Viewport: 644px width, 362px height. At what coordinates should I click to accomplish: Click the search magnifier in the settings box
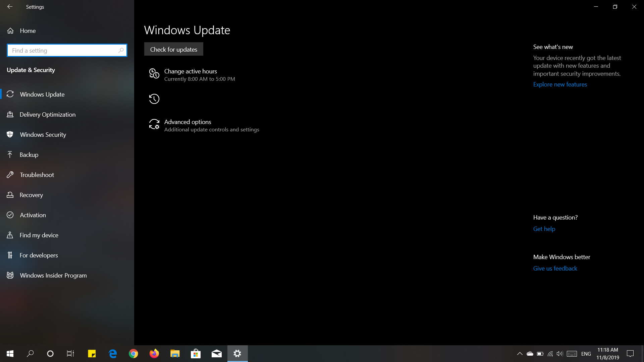coord(121,50)
